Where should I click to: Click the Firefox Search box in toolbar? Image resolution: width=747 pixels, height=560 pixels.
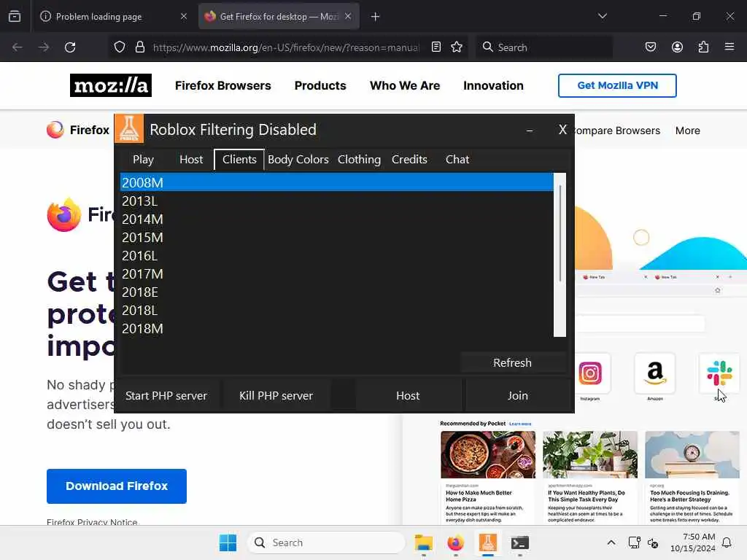(x=543, y=47)
